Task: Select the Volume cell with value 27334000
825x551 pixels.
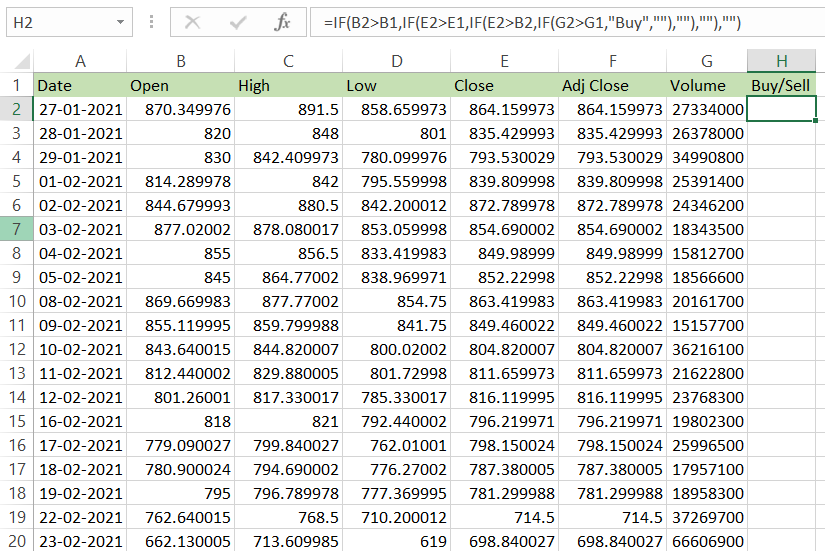Action: click(706, 109)
